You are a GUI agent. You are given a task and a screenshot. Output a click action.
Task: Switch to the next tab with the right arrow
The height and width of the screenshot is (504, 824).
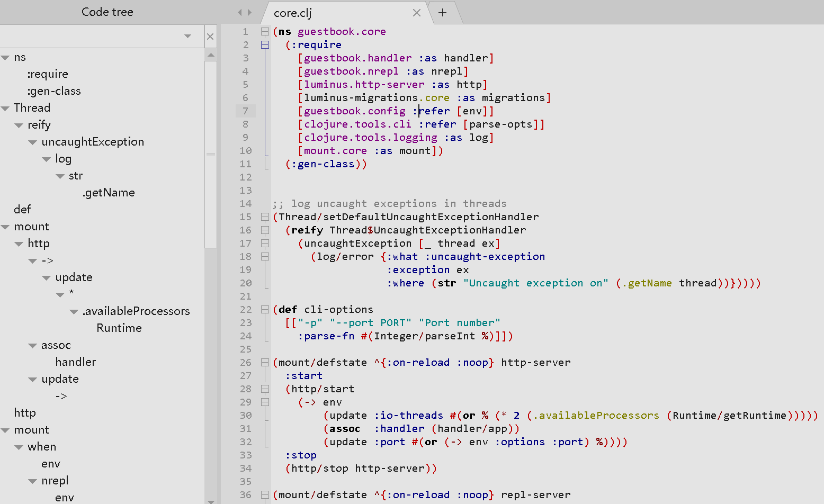(249, 12)
